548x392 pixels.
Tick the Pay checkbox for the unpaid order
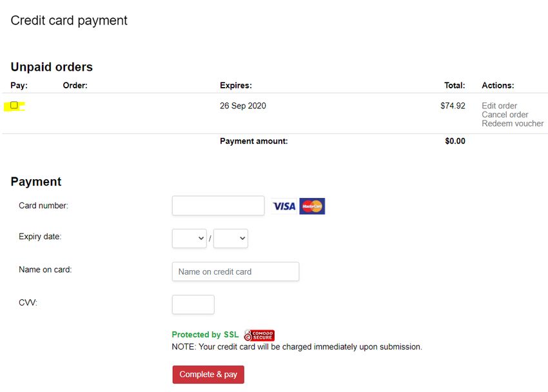[14, 105]
